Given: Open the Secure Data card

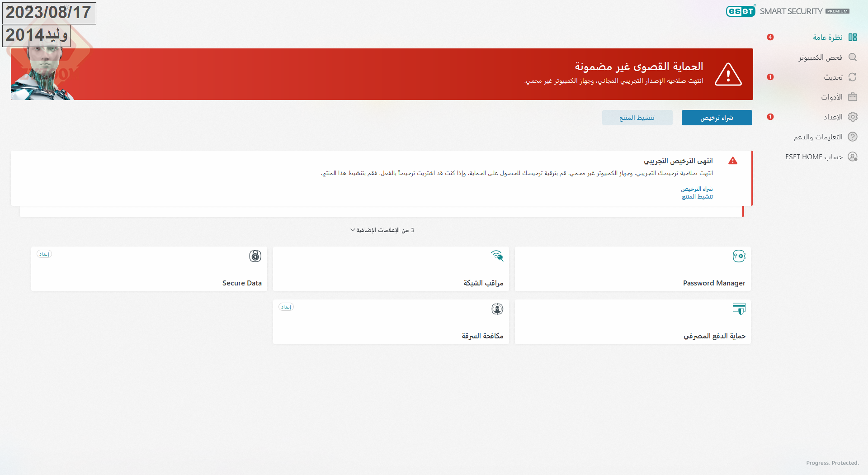Looking at the screenshot, I should point(149,269).
